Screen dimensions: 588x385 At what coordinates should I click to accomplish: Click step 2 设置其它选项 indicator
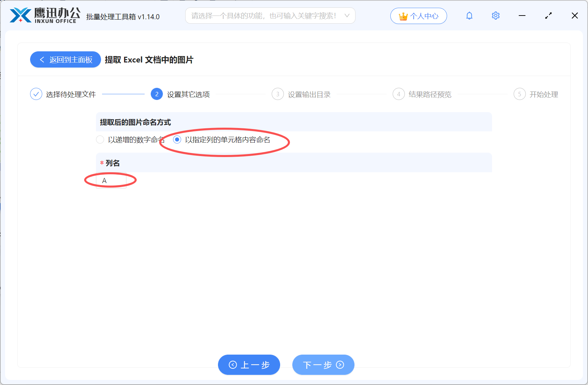click(x=156, y=94)
